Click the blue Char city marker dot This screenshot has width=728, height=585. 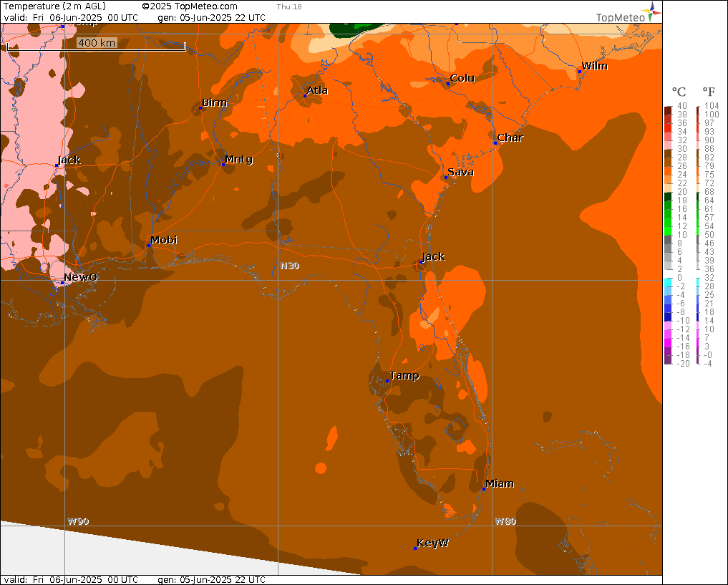pos(495,143)
